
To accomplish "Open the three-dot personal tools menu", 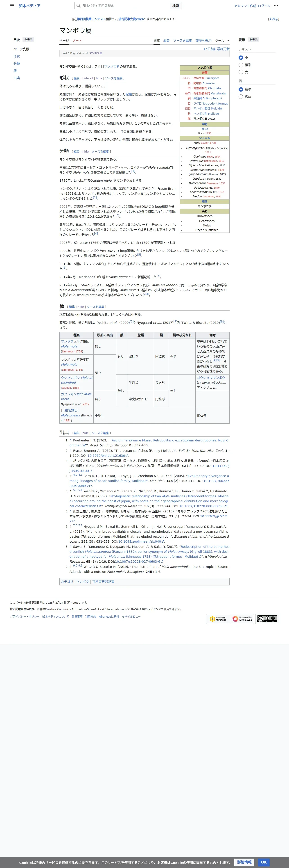I will 276,6.
